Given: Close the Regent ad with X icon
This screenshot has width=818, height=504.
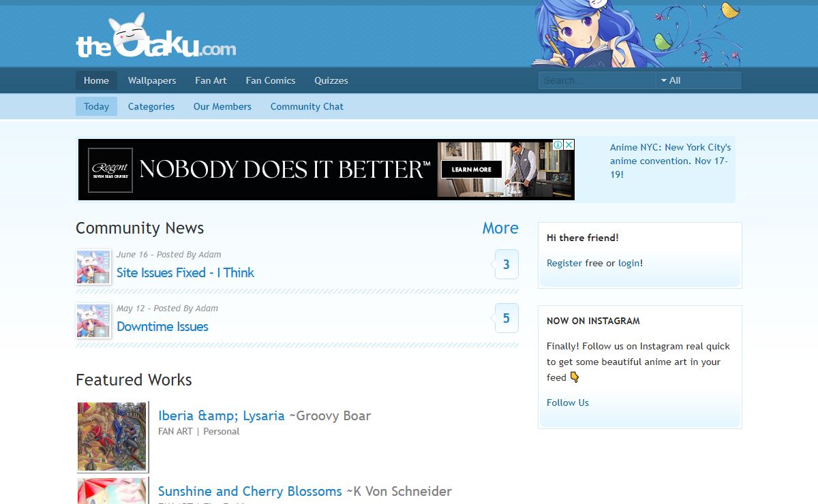Looking at the screenshot, I should coord(569,145).
